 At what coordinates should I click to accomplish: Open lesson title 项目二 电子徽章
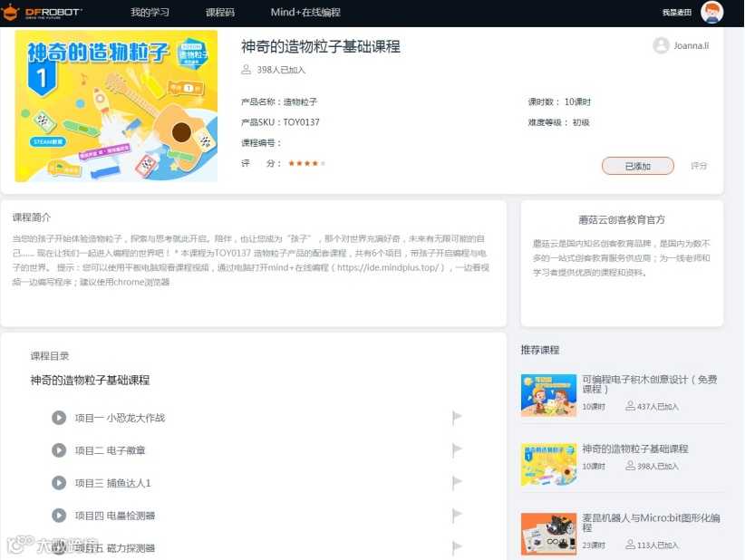110,450
